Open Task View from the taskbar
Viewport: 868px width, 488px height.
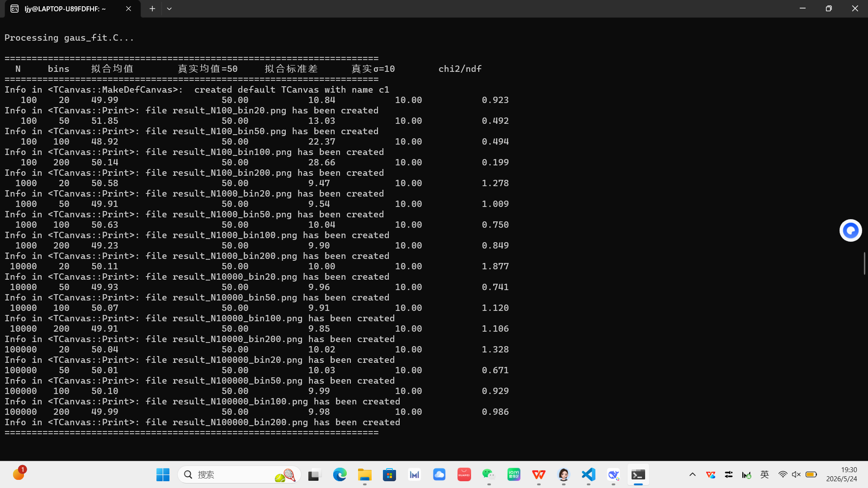coord(314,474)
